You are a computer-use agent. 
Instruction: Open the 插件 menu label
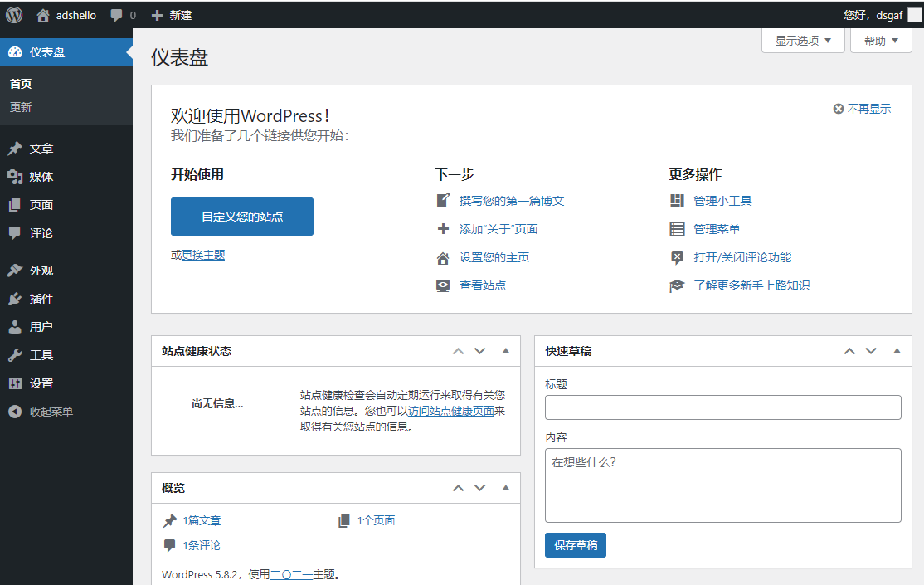[41, 299]
